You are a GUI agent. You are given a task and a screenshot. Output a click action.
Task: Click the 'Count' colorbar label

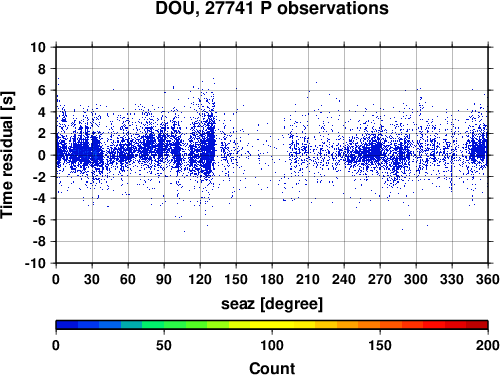click(272, 368)
